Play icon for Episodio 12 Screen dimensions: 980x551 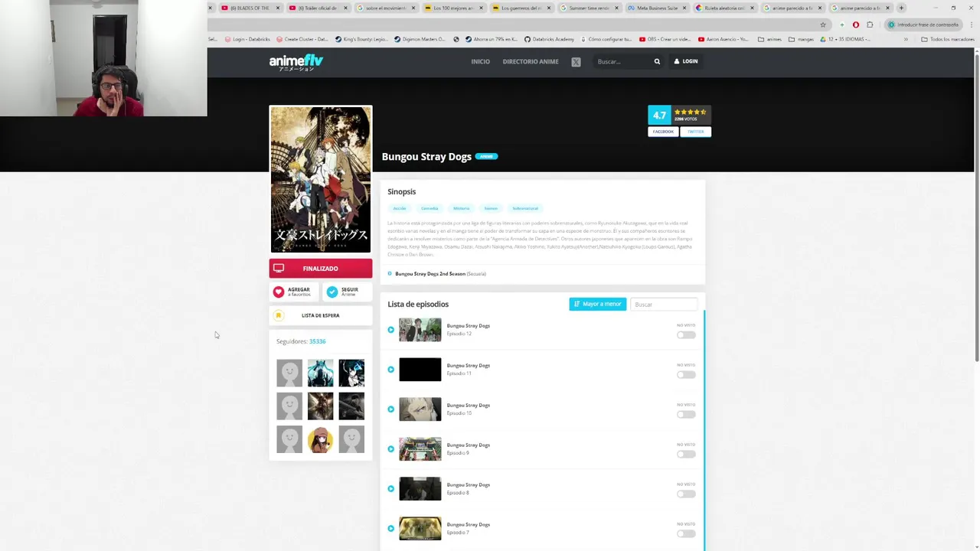pyautogui.click(x=390, y=330)
